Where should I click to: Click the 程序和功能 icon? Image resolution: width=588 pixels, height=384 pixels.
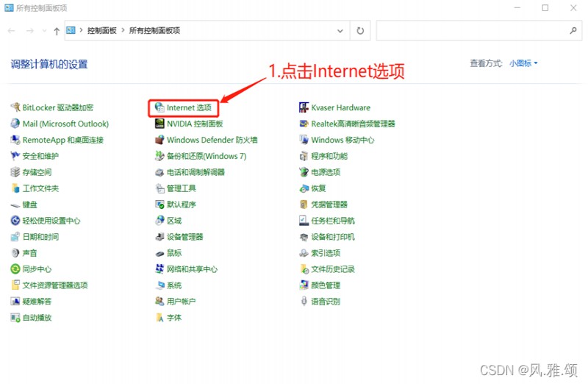pos(304,156)
